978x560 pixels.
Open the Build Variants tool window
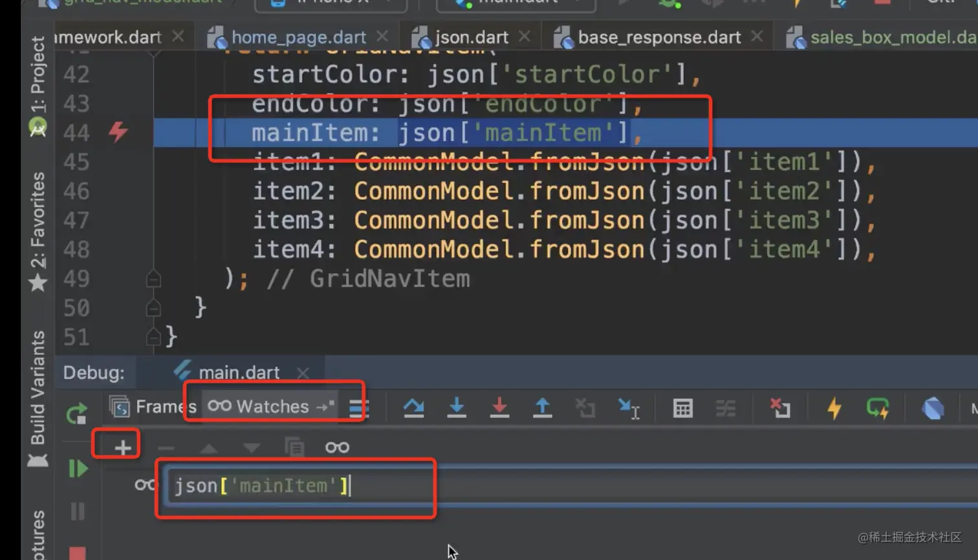point(38,399)
